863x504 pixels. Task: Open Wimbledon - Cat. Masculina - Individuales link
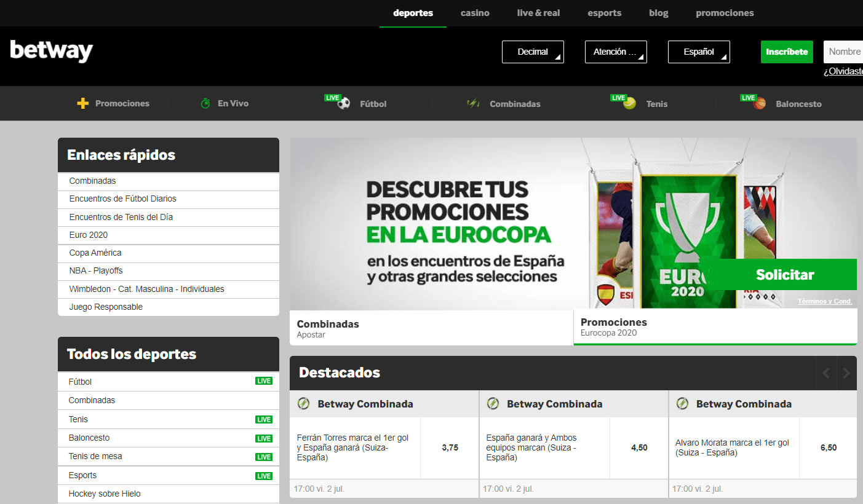[x=169, y=289]
